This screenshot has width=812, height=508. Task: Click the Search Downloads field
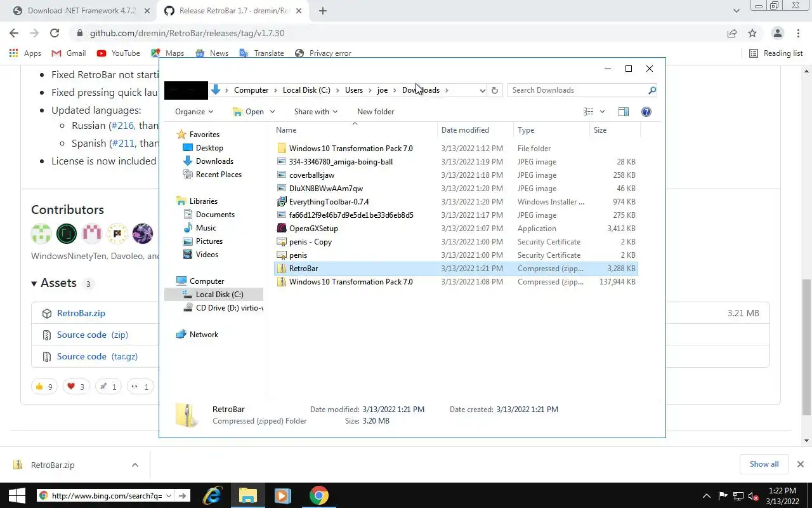tap(577, 90)
